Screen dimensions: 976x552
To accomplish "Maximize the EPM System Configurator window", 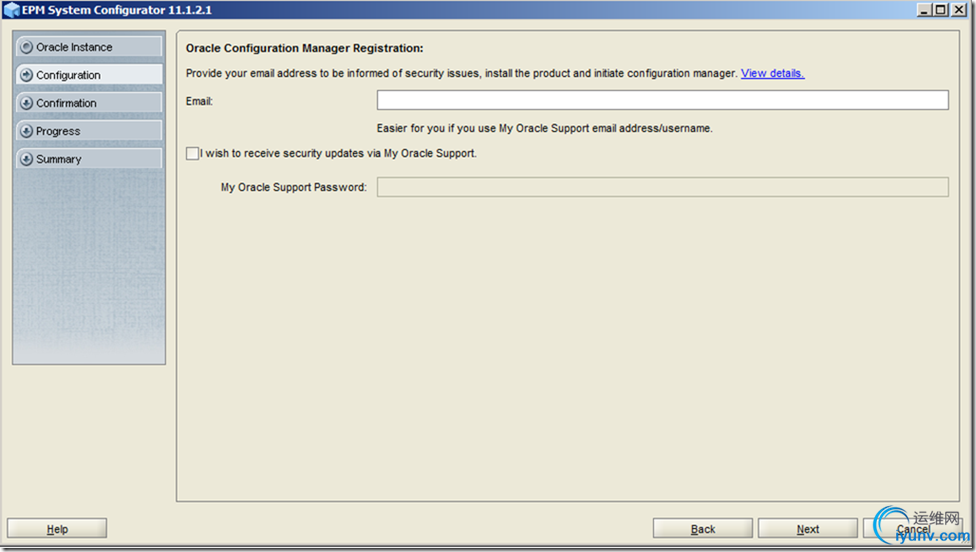I will point(941,10).
